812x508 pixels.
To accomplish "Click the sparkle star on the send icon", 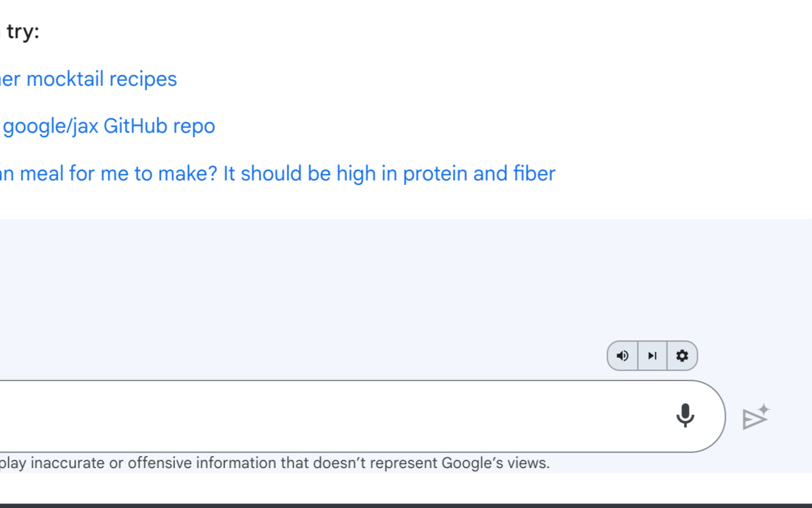I will pyautogui.click(x=764, y=409).
